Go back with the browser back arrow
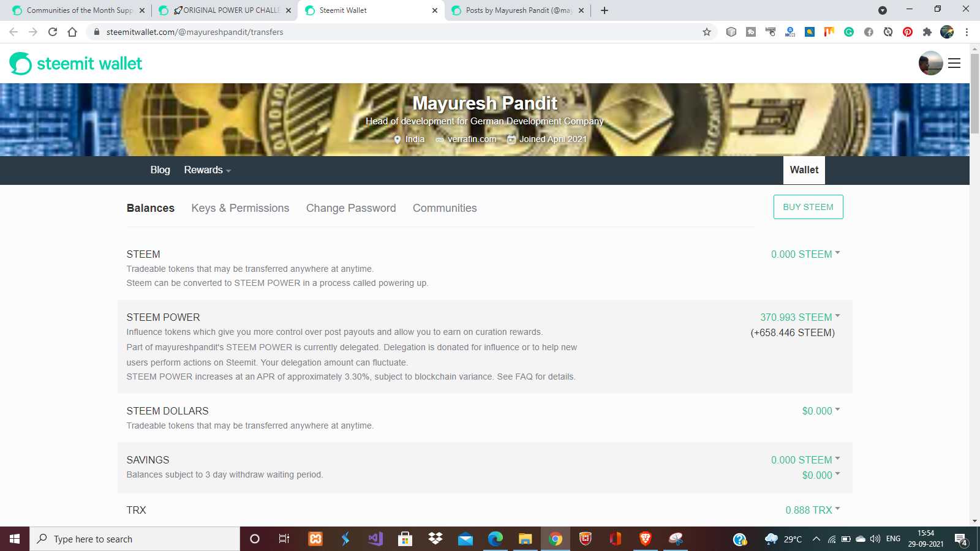The image size is (980, 551). click(x=13, y=32)
